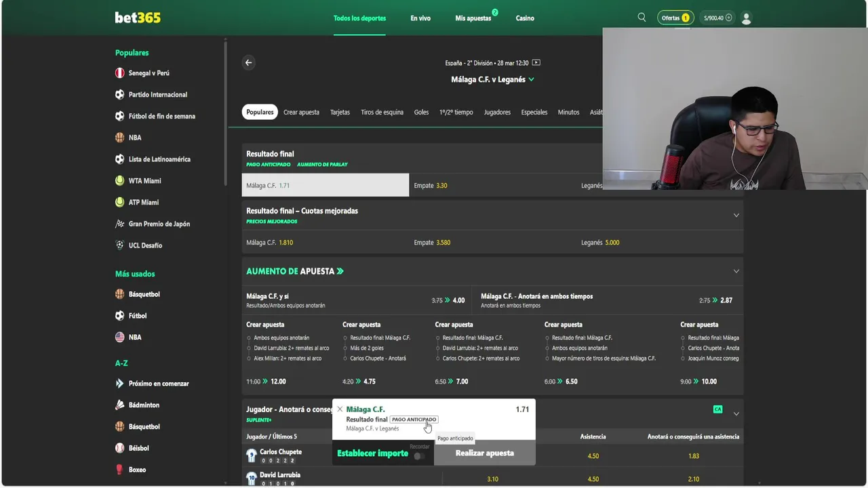The width and height of the screenshot is (868, 488).
Task: Click the PAGO ANTICIPADO badge in bet slip
Action: click(414, 420)
